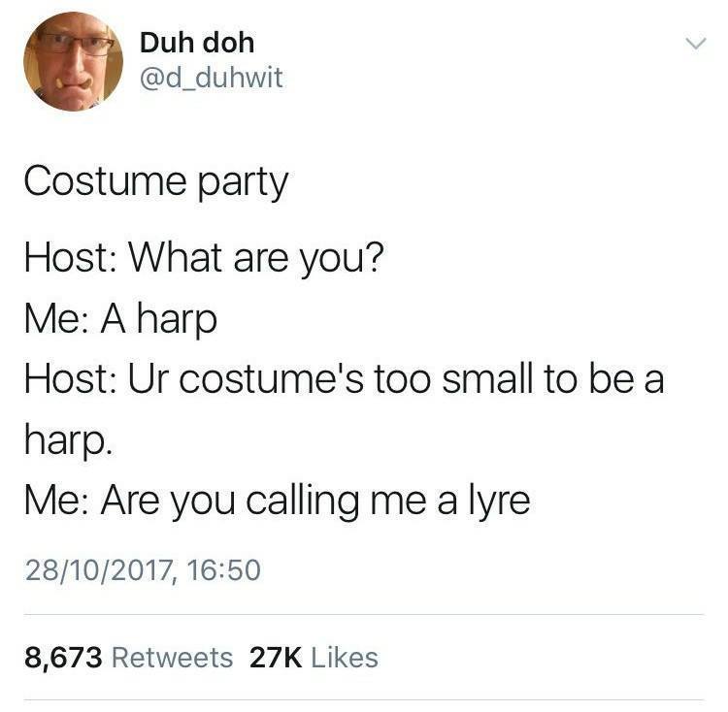728x712 pixels.
Task: Select "Are you calling me a lyre" line
Action: tap(278, 502)
